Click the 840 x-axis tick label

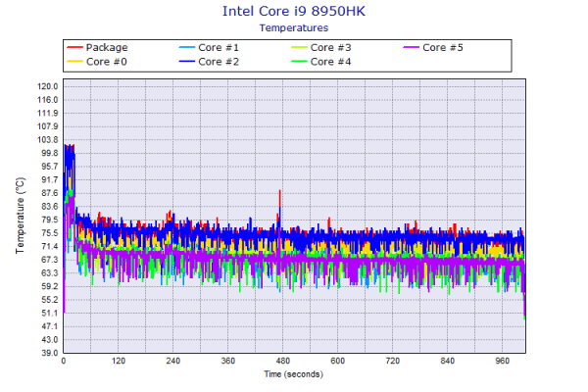click(448, 361)
